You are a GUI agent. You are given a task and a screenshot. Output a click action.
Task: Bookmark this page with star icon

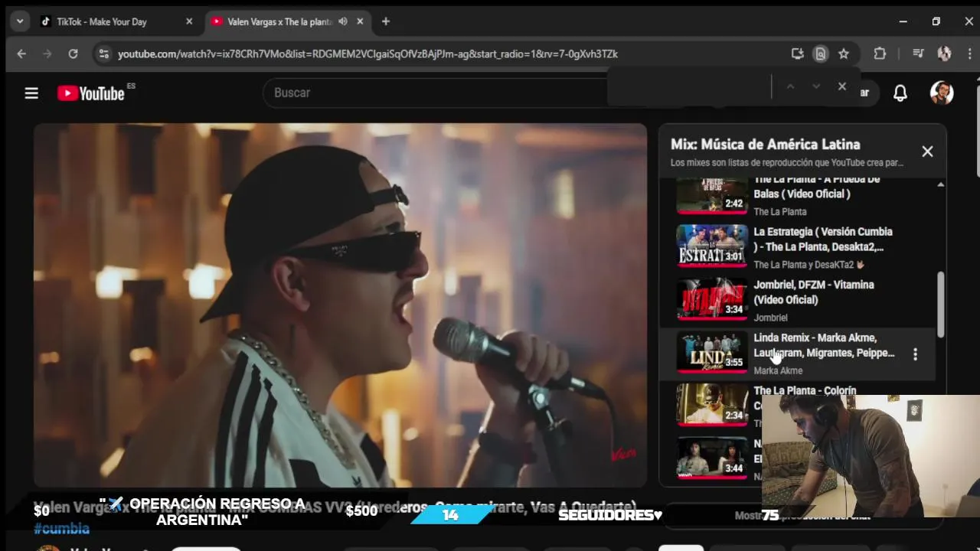[x=844, y=54]
